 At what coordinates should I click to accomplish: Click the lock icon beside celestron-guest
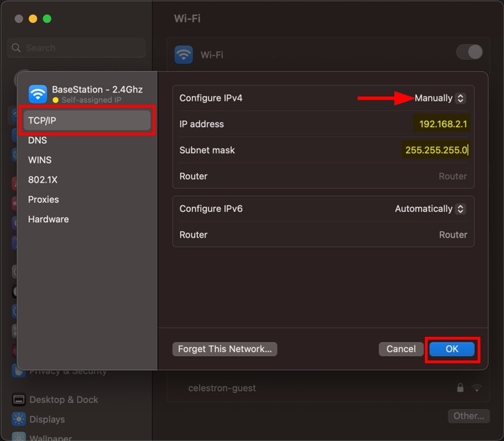coord(460,388)
